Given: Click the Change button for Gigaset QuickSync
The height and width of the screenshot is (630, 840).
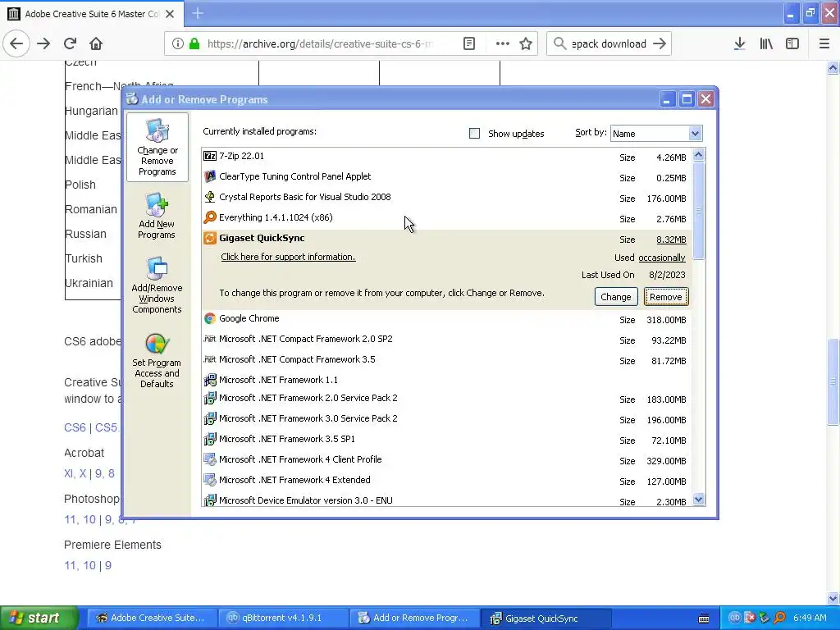Looking at the screenshot, I should tap(616, 297).
